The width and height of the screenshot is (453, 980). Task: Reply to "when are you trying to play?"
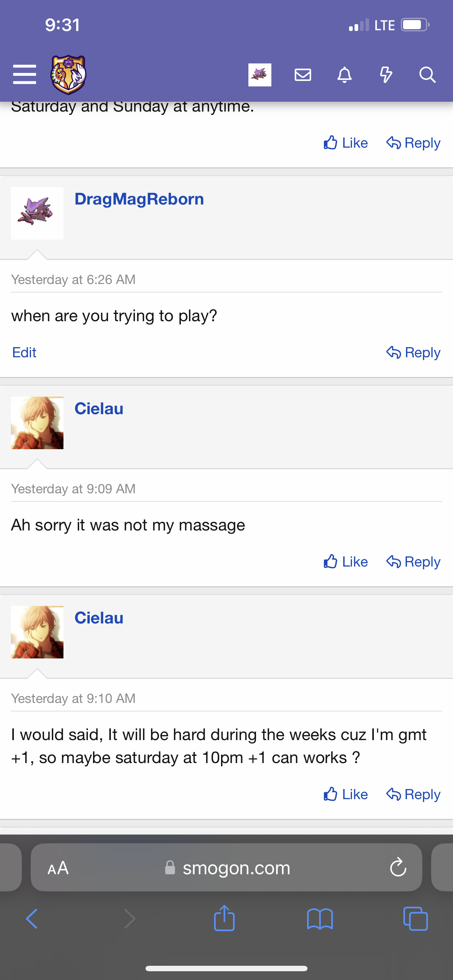point(413,352)
